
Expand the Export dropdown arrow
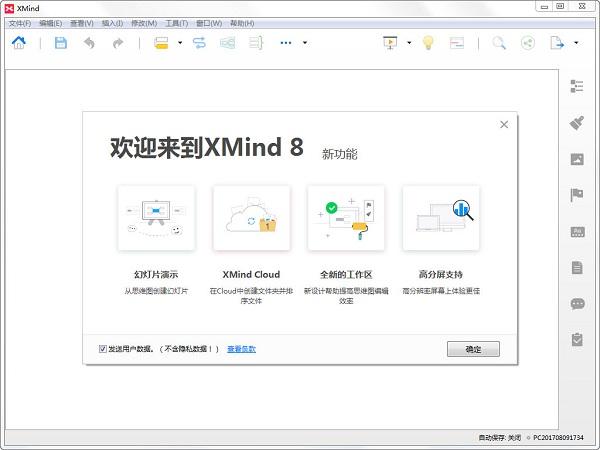(x=577, y=43)
